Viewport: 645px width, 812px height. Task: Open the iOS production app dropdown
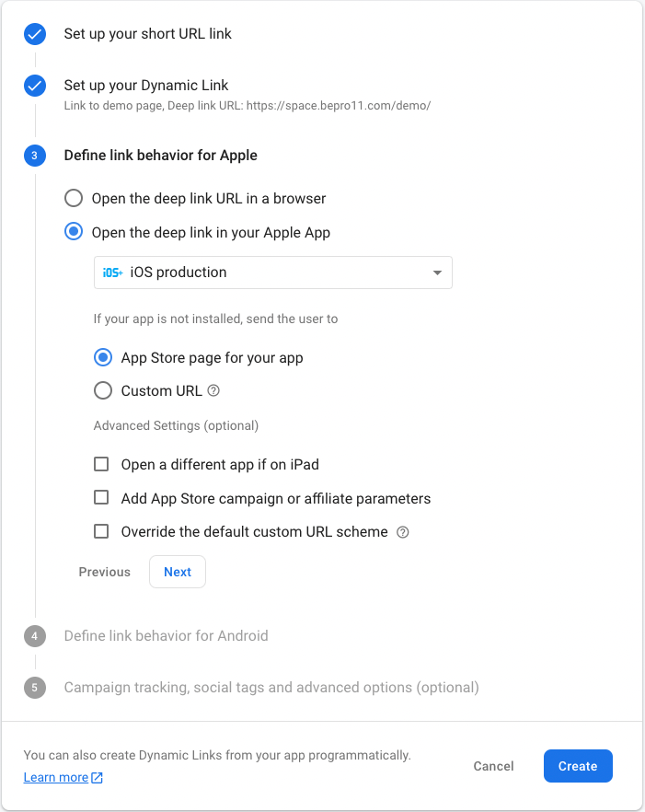coord(272,273)
